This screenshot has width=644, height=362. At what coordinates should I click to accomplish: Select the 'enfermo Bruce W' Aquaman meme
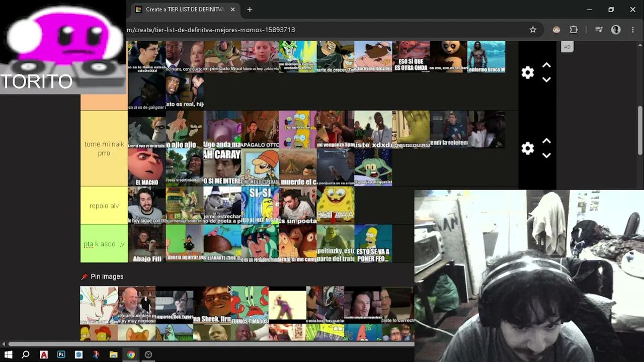pos(487,57)
